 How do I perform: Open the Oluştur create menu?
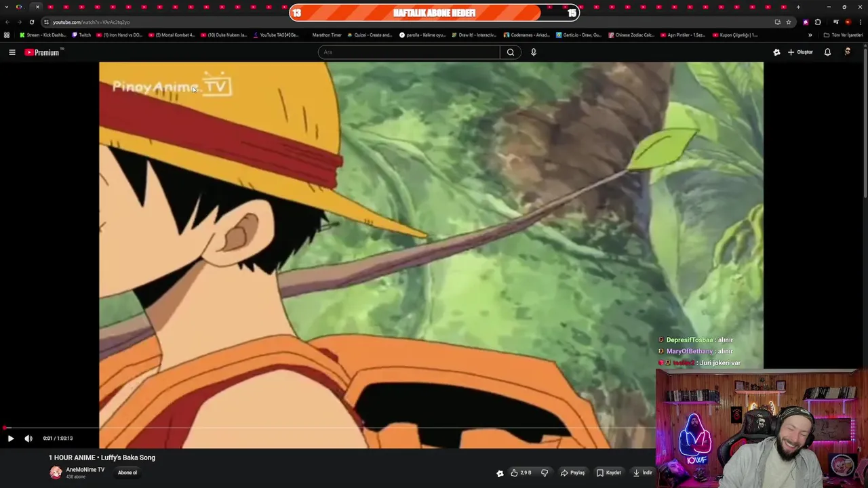pyautogui.click(x=800, y=52)
